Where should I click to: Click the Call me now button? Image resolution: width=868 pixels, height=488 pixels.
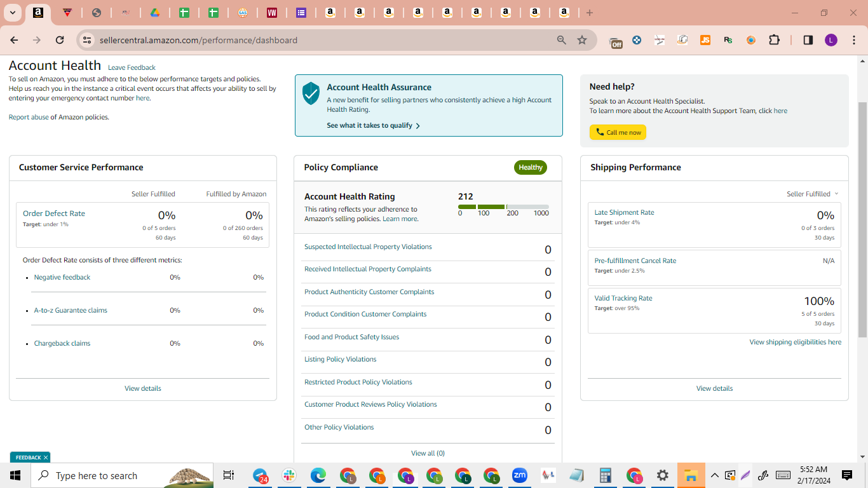[618, 132]
